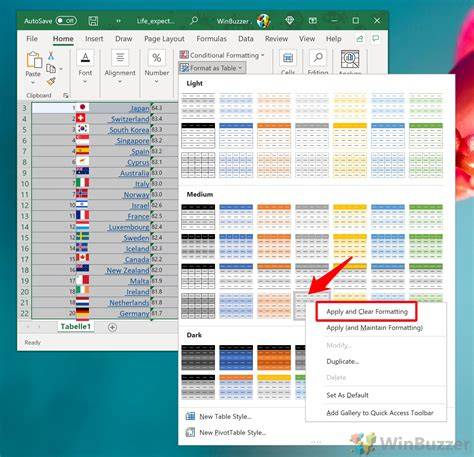Image resolution: width=474 pixels, height=457 pixels.
Task: Click the Cut scissors icon
Action: coord(51,56)
